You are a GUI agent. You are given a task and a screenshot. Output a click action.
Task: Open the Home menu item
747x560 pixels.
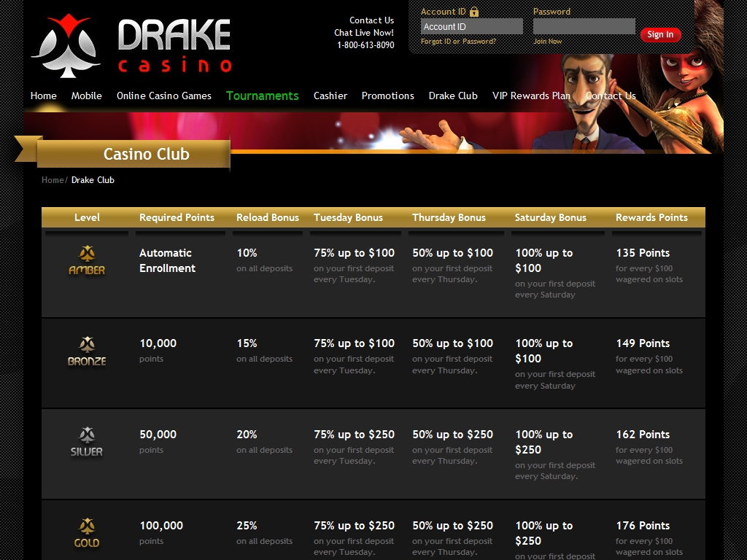[x=44, y=96]
